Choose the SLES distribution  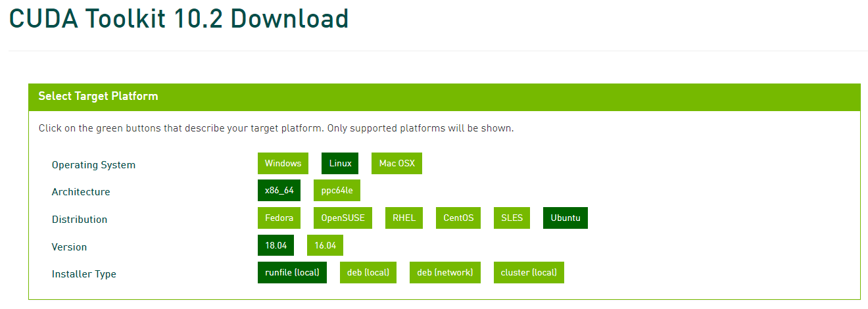[x=512, y=218]
